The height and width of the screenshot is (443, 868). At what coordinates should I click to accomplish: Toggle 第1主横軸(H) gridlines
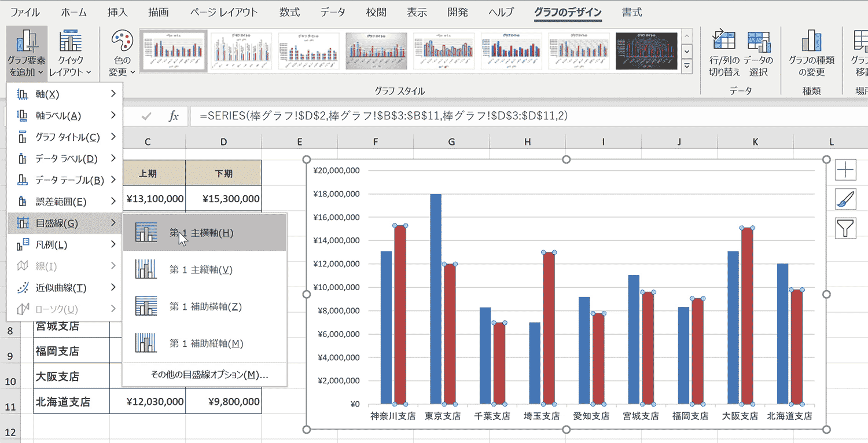click(x=205, y=233)
